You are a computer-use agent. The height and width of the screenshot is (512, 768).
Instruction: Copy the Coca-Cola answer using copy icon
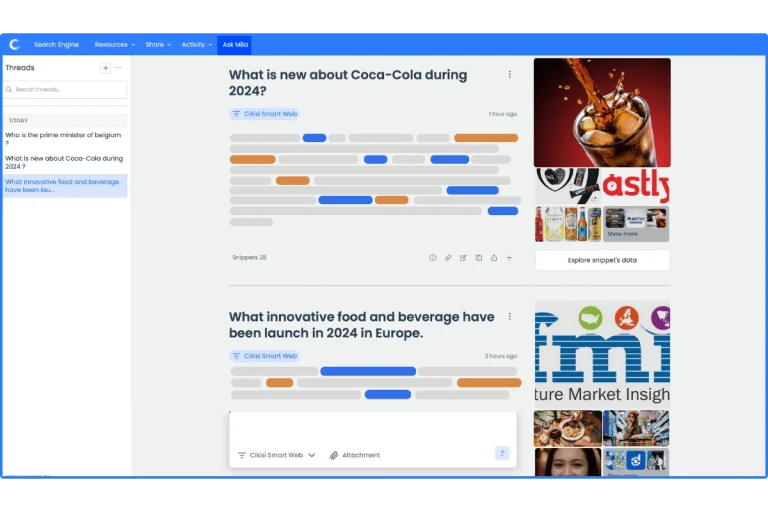pos(478,258)
